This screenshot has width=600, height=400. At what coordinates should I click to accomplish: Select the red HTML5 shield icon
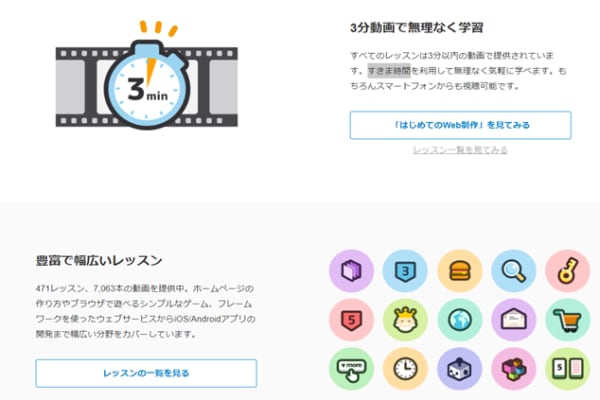[x=351, y=320]
